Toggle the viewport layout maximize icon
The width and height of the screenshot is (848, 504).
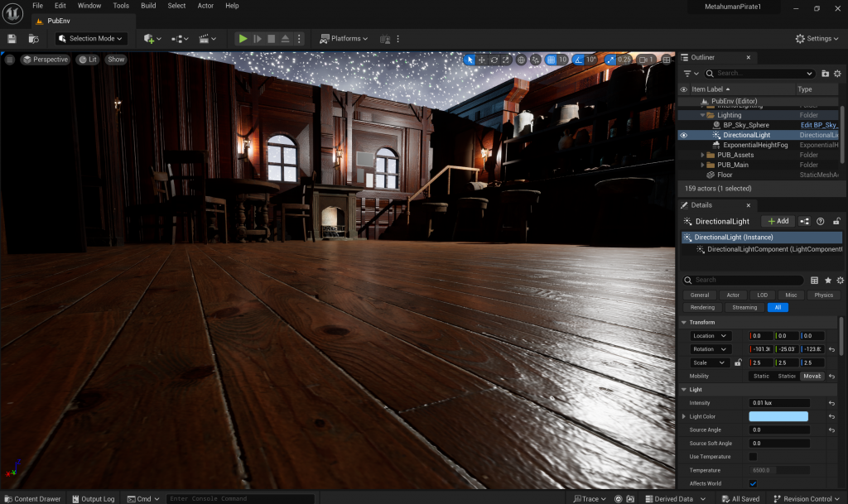(x=667, y=60)
